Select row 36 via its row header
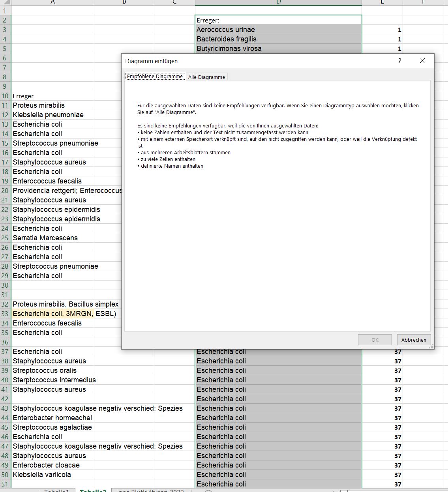This screenshot has width=448, height=492. 5,342
